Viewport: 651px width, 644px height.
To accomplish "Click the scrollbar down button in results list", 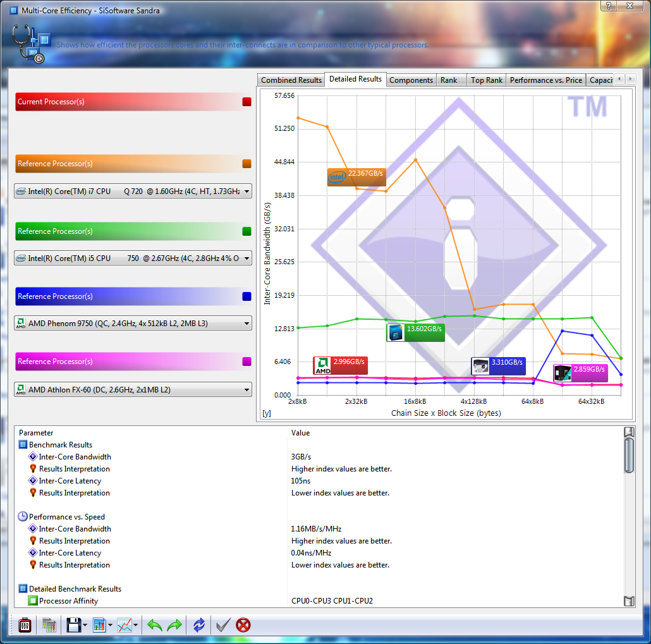I will pyautogui.click(x=629, y=601).
